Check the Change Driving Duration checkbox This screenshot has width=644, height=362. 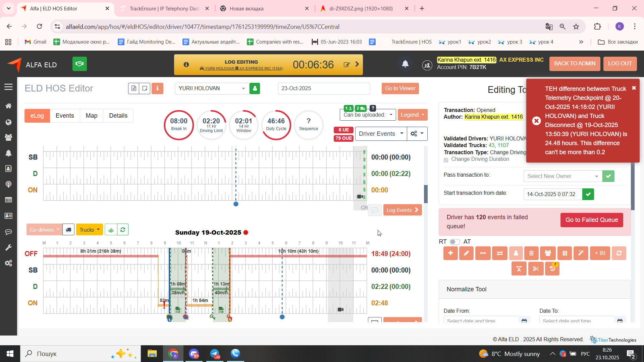(446, 160)
